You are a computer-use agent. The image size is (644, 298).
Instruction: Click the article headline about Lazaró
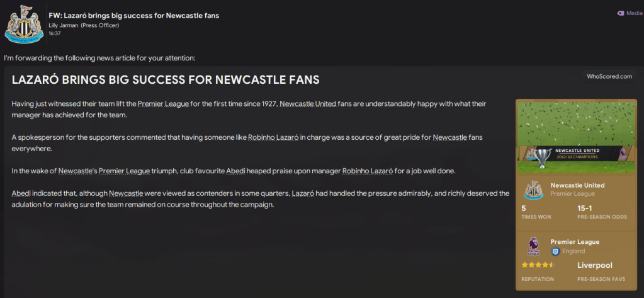166,80
